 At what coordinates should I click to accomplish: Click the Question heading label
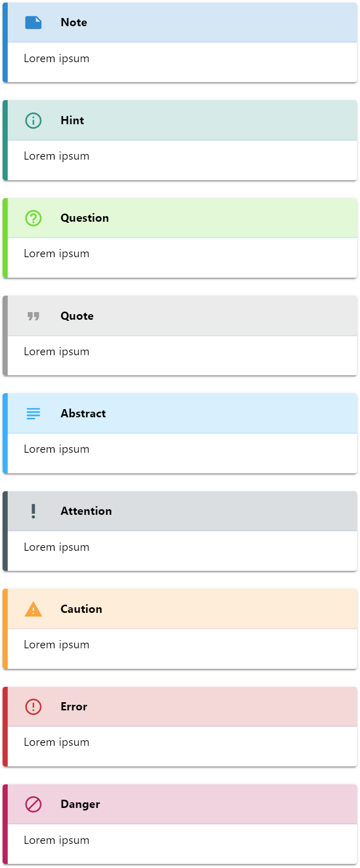point(85,218)
